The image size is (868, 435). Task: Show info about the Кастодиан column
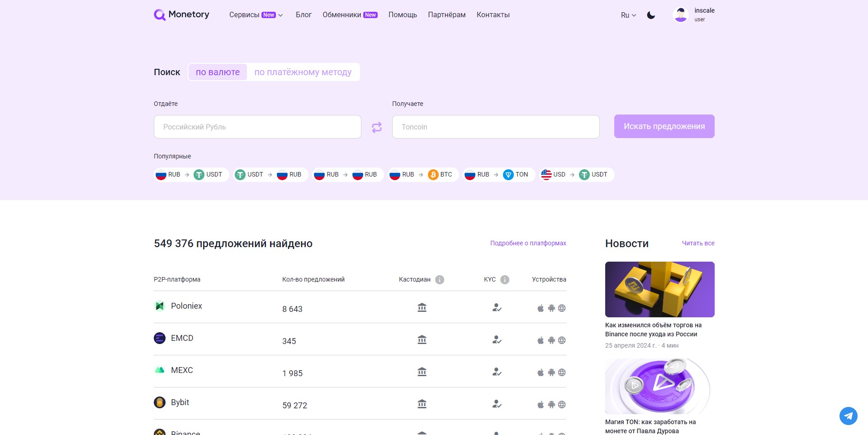tap(440, 280)
